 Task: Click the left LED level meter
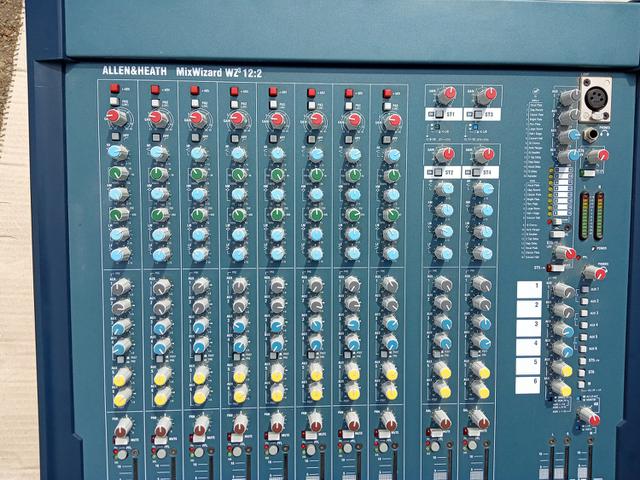click(x=584, y=215)
